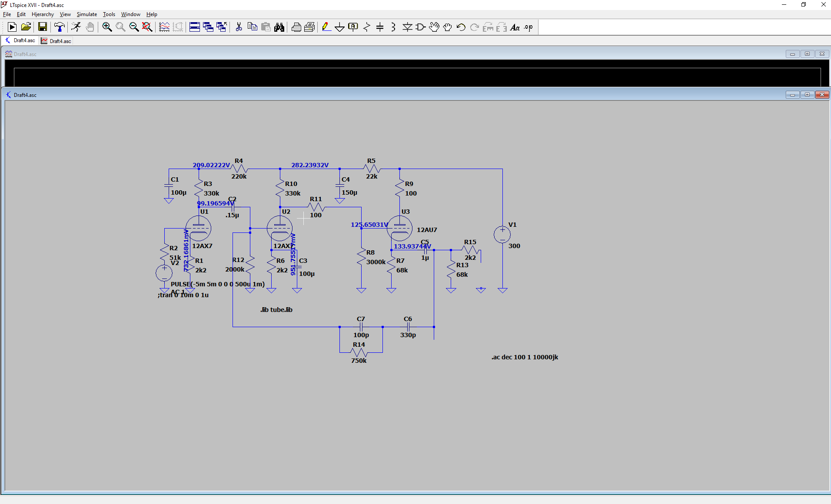Maximize the schematic Draft4.asc subwindow
The height and width of the screenshot is (504, 831).
807,95
